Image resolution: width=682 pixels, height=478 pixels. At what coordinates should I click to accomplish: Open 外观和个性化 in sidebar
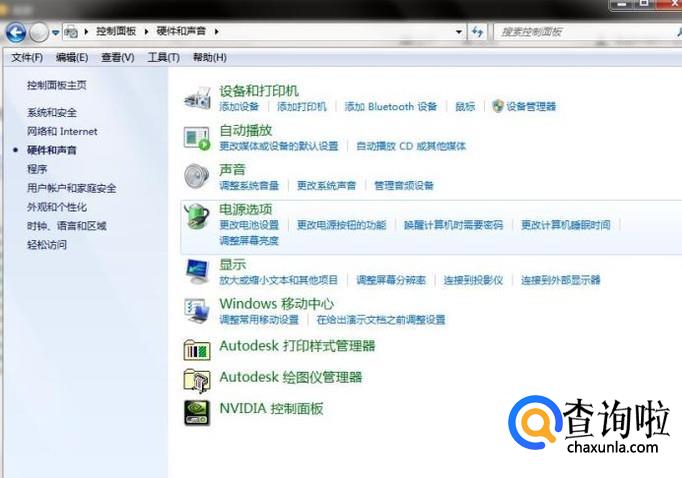coord(57,207)
